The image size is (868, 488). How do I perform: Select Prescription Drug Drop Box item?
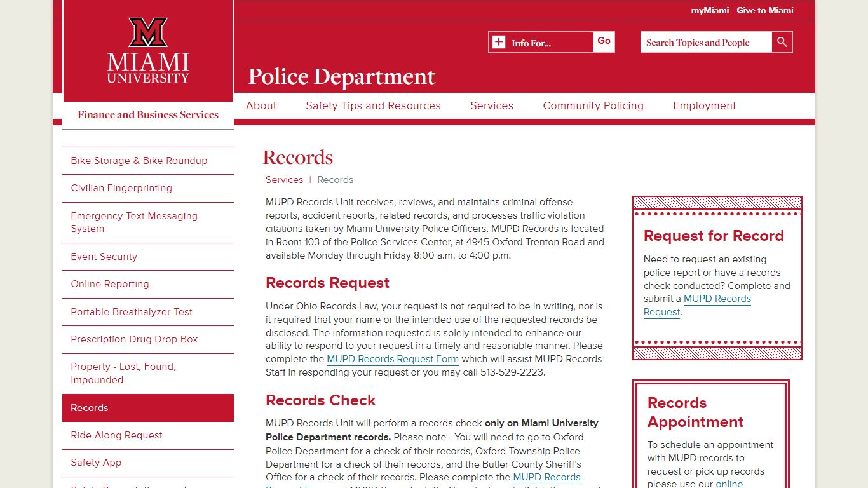[x=148, y=339]
